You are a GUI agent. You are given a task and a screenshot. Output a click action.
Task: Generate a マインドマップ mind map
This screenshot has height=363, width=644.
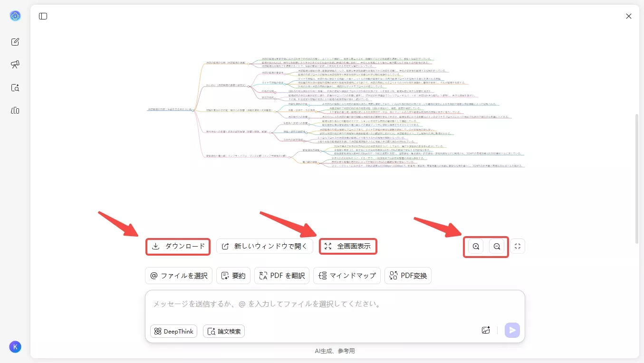coord(346,275)
